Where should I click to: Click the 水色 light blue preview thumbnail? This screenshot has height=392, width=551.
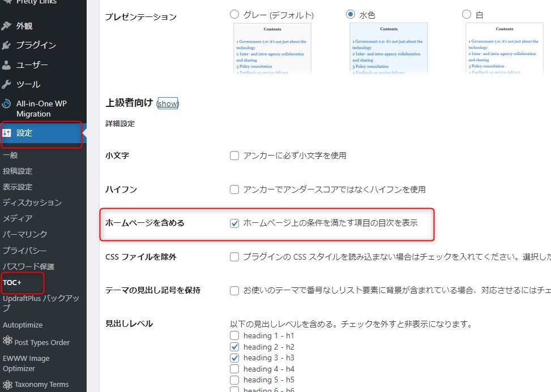point(388,49)
